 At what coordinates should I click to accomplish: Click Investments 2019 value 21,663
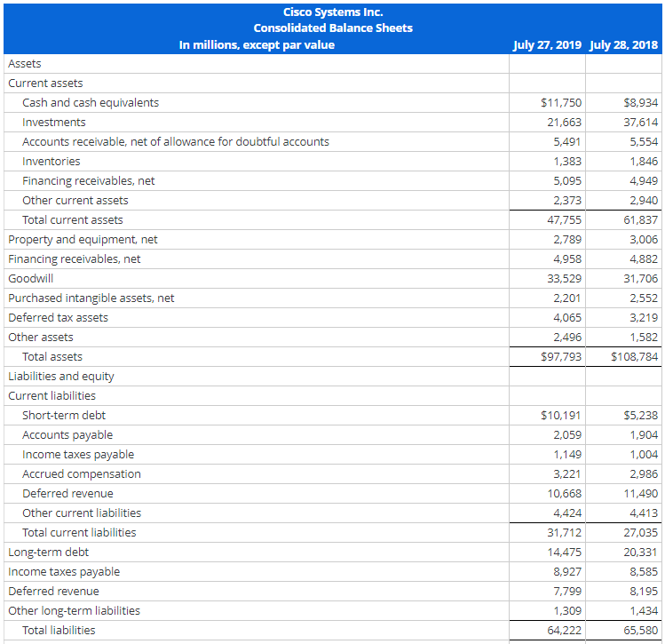point(564,123)
